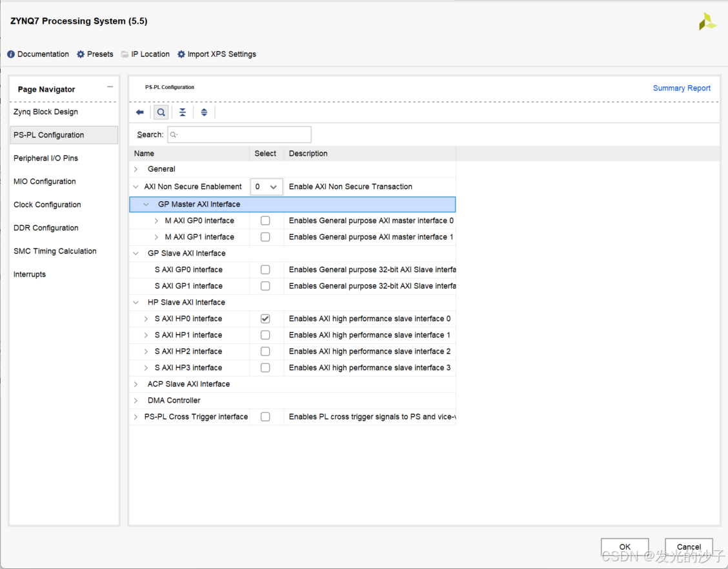Collapse GP Master AXI Interface node
The image size is (728, 569).
pyautogui.click(x=147, y=205)
